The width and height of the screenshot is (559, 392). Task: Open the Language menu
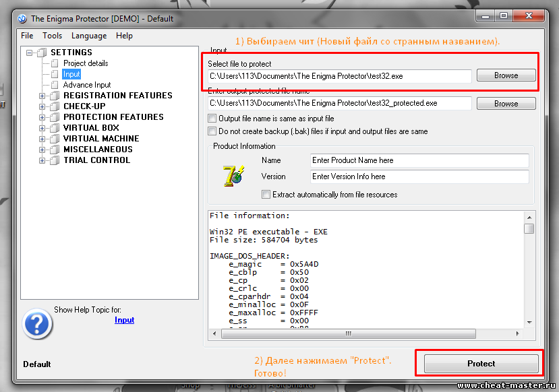[89, 36]
